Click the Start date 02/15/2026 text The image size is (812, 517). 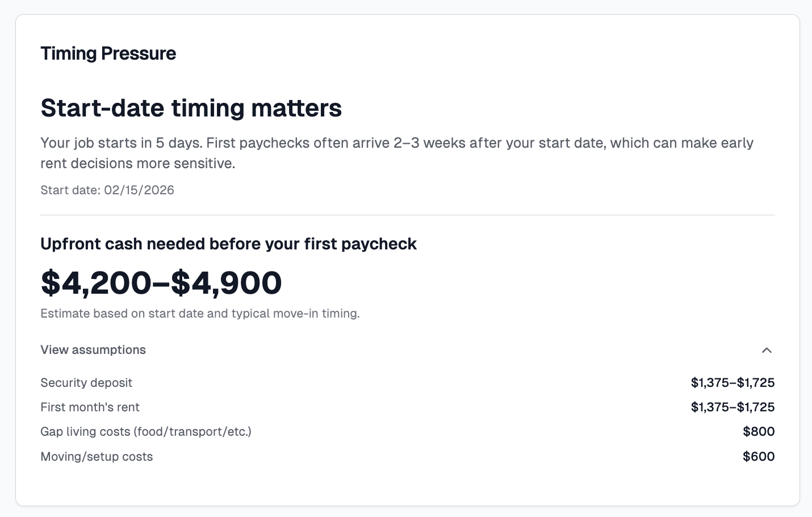click(x=107, y=190)
